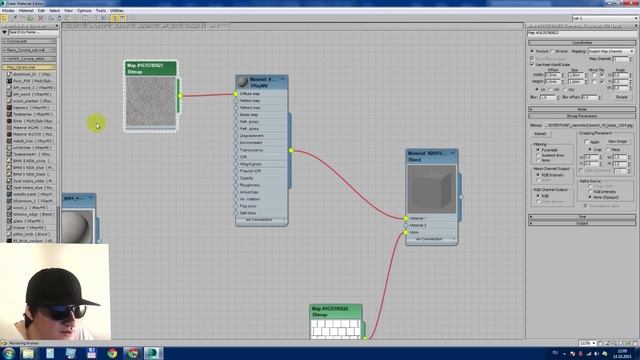Click the eyedropper pick-from-object toolbar icon
The image size is (640, 360).
pos(15,18)
